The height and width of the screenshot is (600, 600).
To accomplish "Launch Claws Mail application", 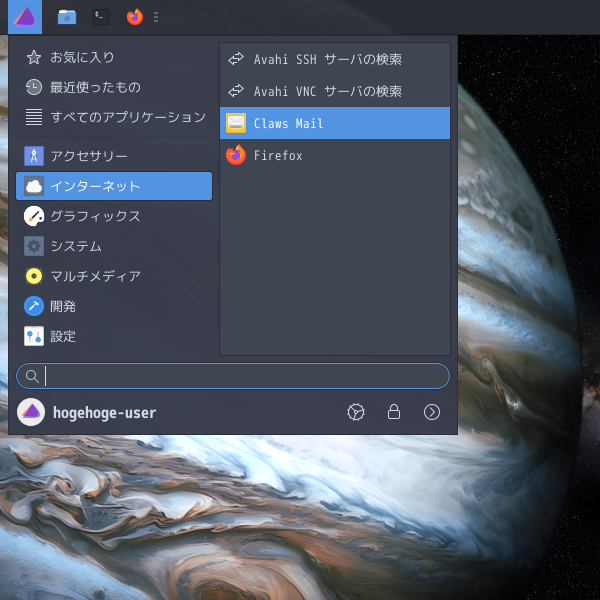I will (x=335, y=123).
